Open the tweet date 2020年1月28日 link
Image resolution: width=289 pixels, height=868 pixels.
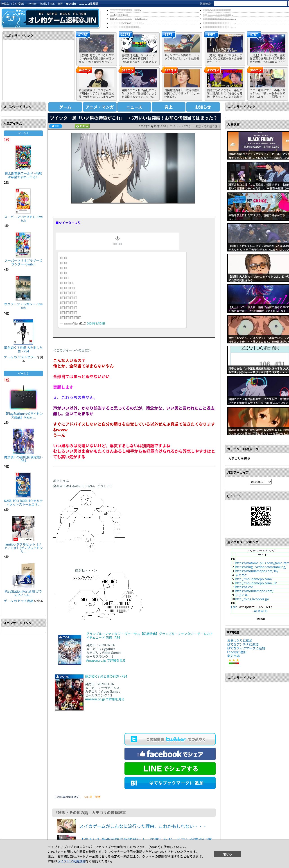96,324
